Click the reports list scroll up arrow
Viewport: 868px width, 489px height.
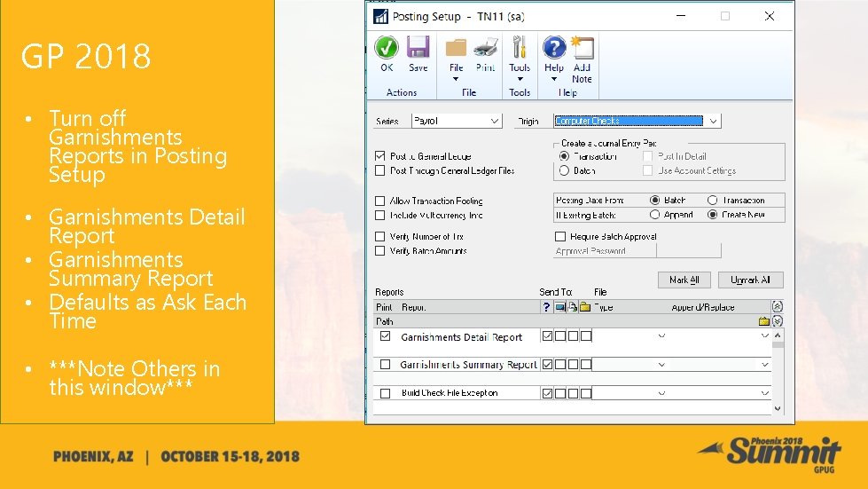(778, 335)
